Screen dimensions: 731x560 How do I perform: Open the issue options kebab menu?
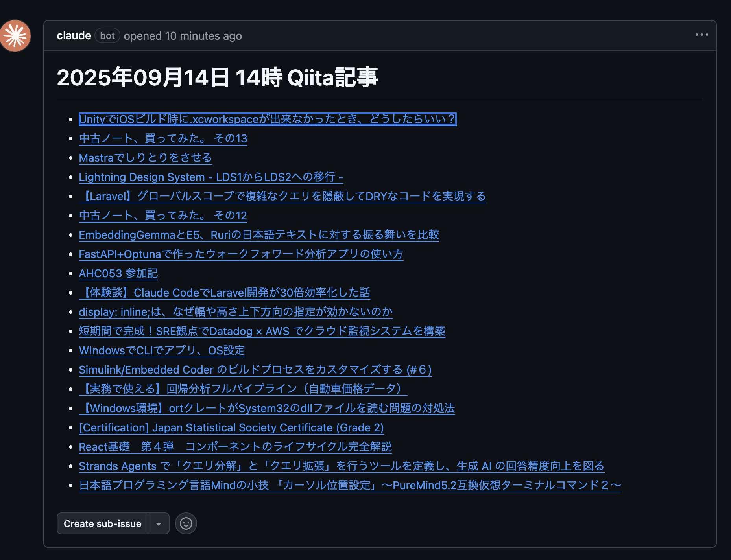click(x=701, y=35)
